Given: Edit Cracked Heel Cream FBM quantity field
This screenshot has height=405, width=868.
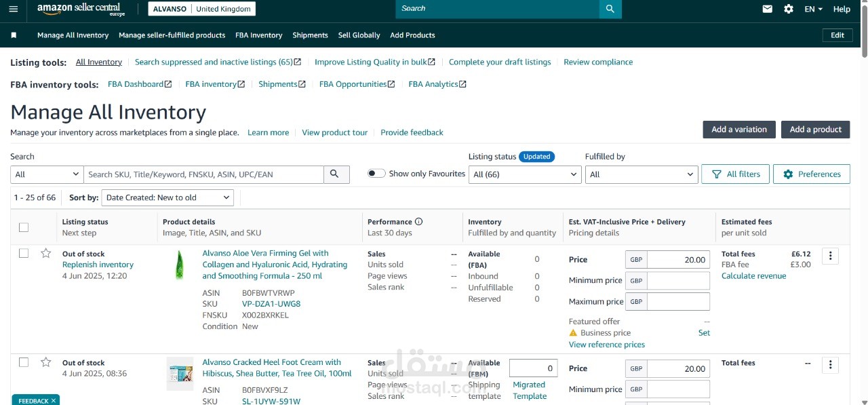Looking at the screenshot, I should (x=533, y=368).
